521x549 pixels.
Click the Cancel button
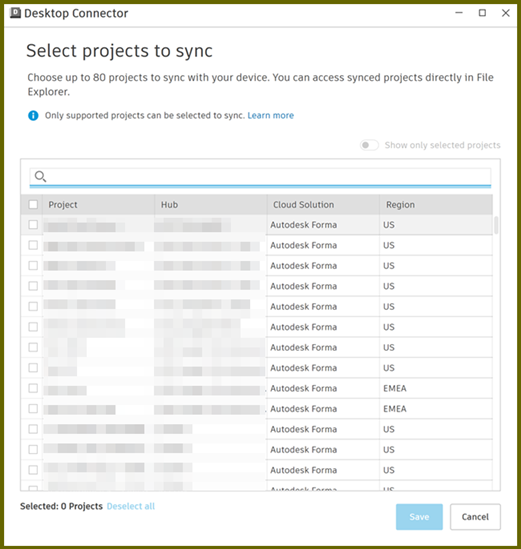[x=475, y=517]
